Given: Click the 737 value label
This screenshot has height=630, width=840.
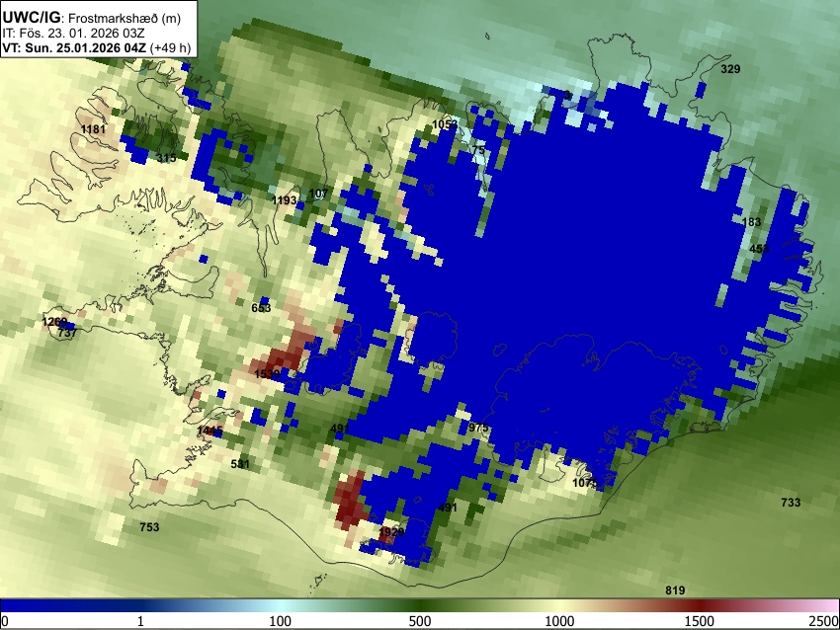Looking at the screenshot, I should 67,333.
